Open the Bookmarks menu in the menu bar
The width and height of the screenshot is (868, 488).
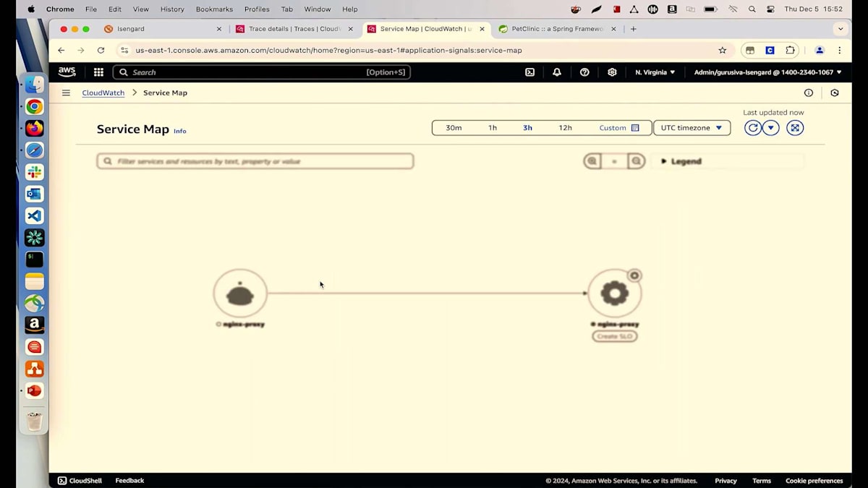pos(214,9)
